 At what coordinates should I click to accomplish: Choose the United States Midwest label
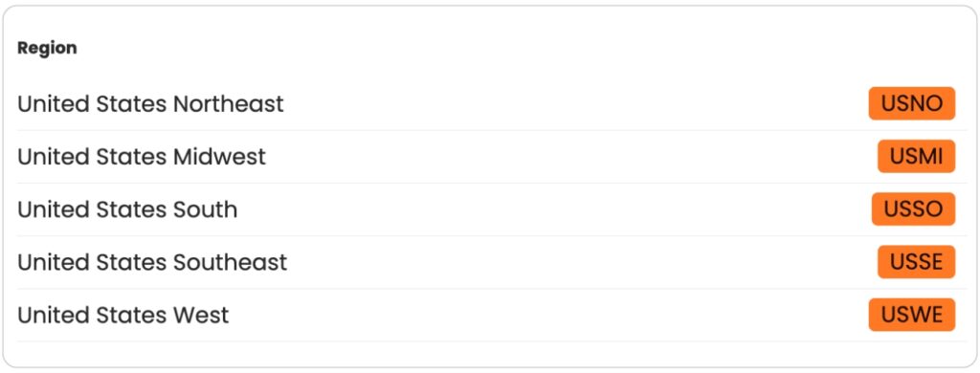coord(142,156)
